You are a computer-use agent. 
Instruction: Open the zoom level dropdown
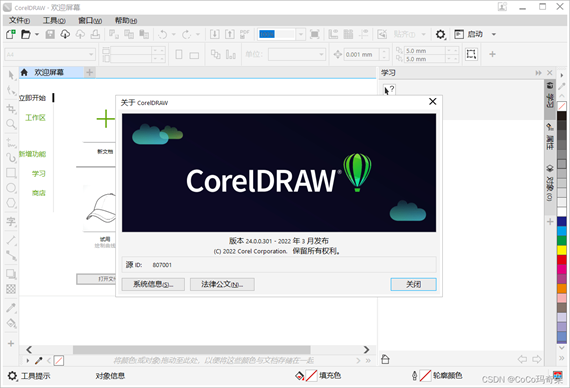click(301, 35)
